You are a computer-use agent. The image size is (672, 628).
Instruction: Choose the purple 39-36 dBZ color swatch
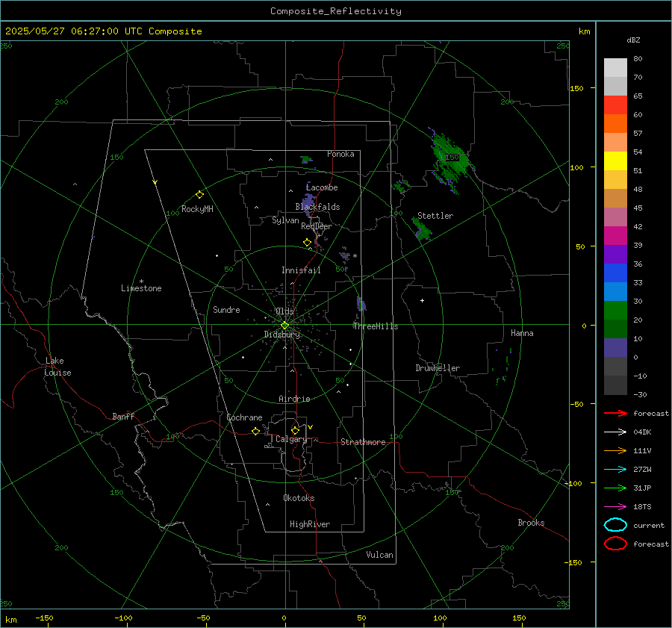(x=615, y=255)
